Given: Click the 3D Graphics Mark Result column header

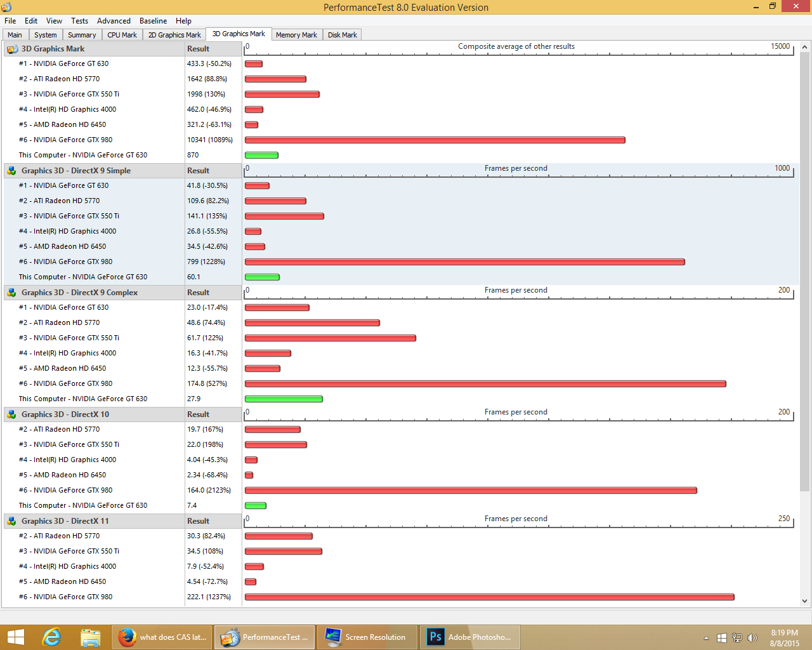Looking at the screenshot, I should [213, 49].
